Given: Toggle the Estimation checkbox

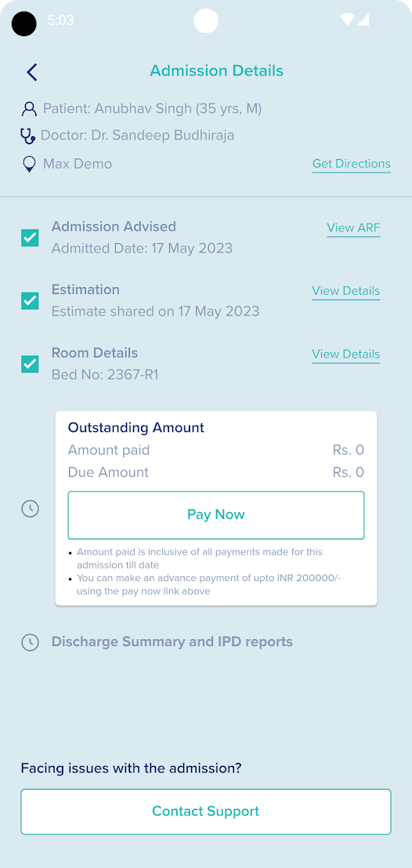Looking at the screenshot, I should tap(30, 301).
